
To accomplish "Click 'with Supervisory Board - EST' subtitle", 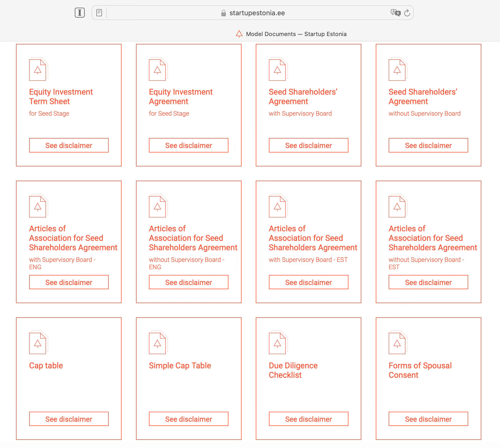I will click(308, 260).
